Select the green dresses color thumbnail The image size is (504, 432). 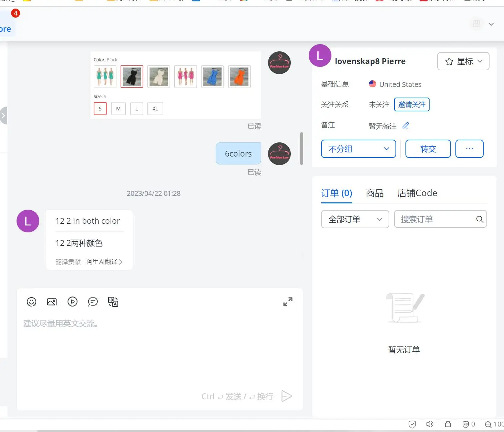coord(105,77)
